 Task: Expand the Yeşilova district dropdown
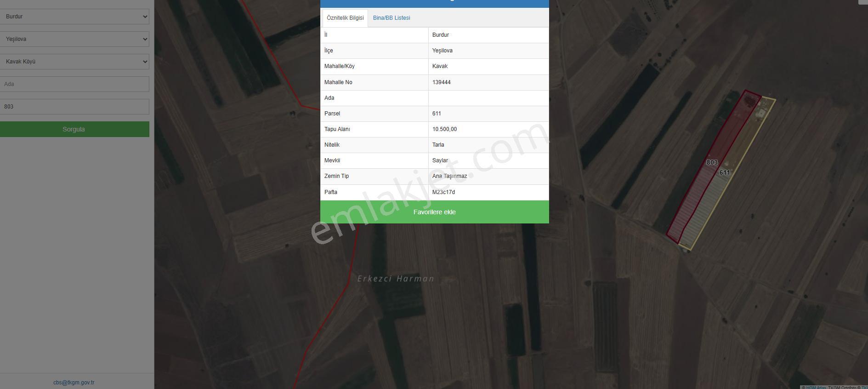(74, 39)
